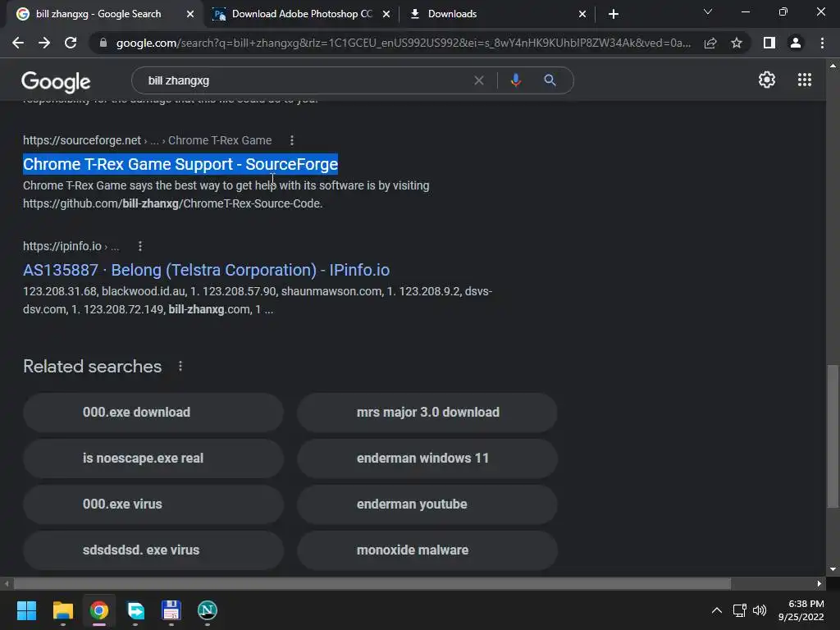Click the Related searches heading
This screenshot has width=840, height=630.
point(92,366)
